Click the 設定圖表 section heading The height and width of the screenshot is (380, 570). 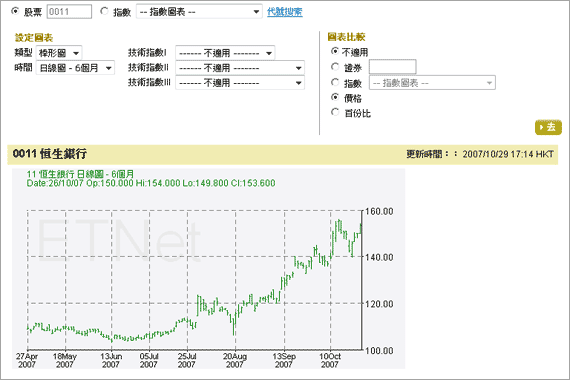click(34, 37)
